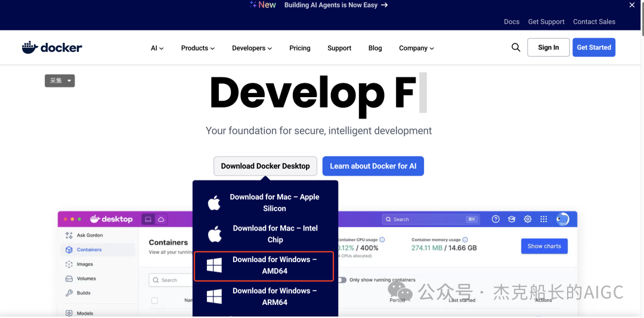Open the Support nav item
Viewport: 644px width, 318px height.
coord(339,48)
